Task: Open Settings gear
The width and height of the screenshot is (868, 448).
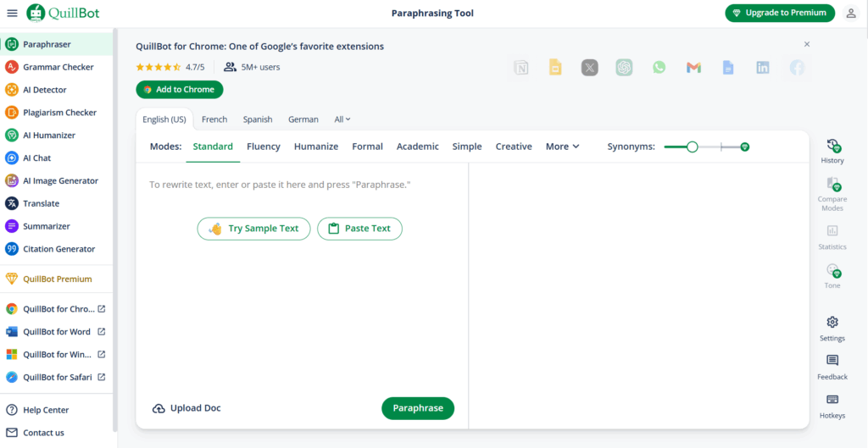Action: tap(832, 329)
